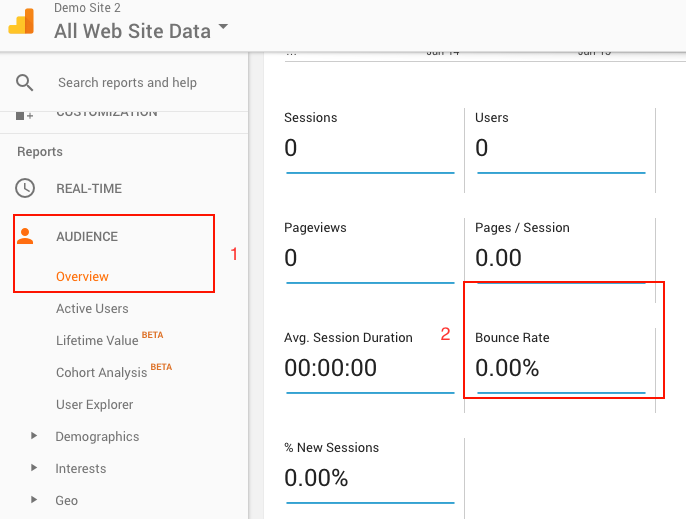686x519 pixels.
Task: Click the Google Analytics logo icon
Action: [21, 21]
